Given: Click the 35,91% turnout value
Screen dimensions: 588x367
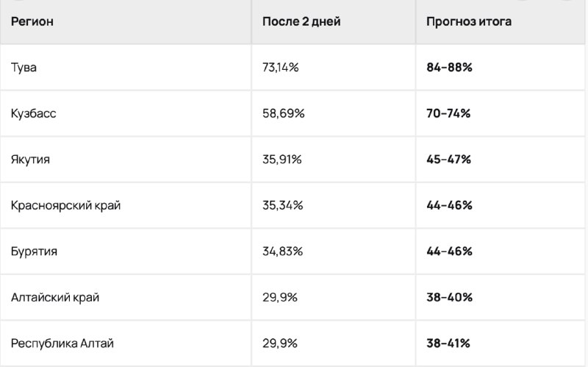Looking at the screenshot, I should (x=282, y=160).
